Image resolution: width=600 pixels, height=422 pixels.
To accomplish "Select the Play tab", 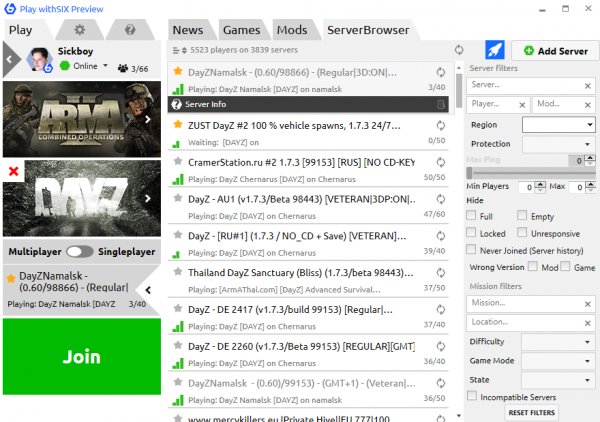I will pos(20,30).
